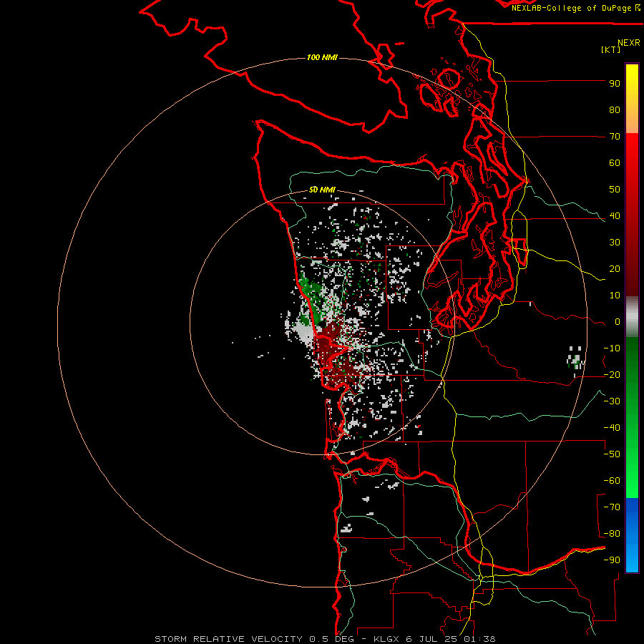644x644 pixels.
Task: Click the 10 value on the velocity scale
Action: [615, 296]
